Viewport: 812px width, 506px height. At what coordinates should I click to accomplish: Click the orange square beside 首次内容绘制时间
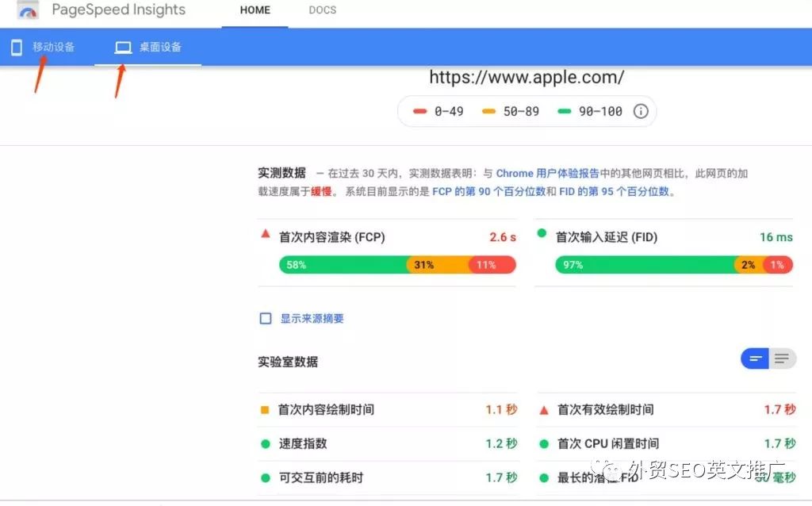pos(266,410)
